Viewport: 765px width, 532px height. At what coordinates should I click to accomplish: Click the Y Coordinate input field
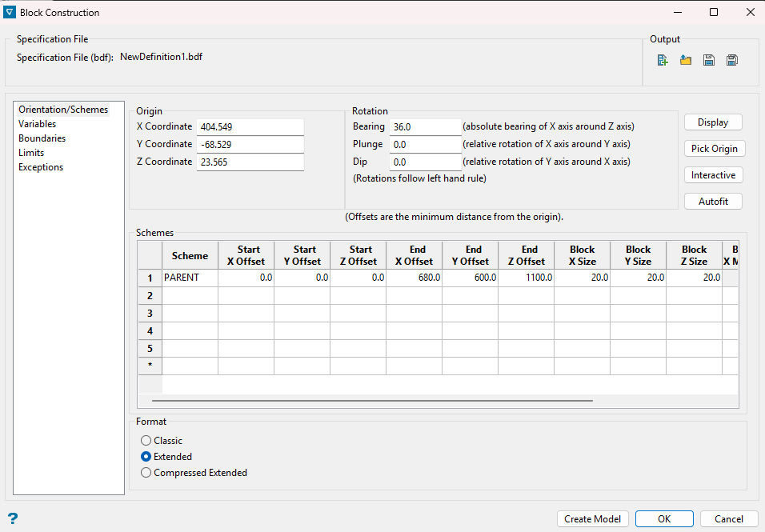coord(250,144)
